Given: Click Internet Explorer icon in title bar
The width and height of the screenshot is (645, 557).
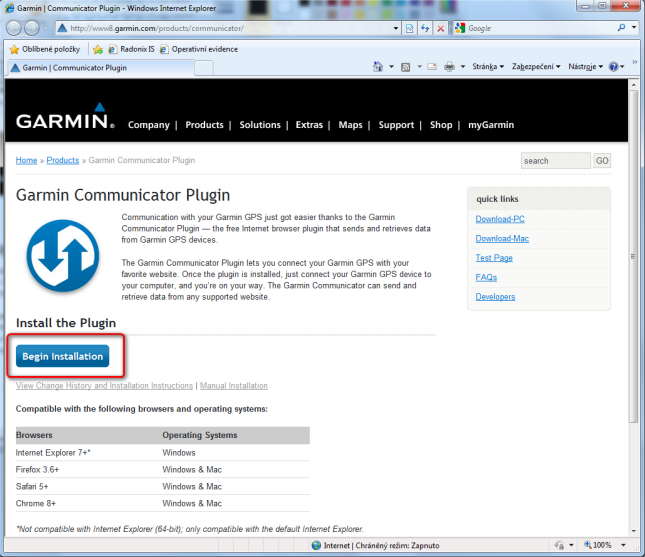Looking at the screenshot, I should point(9,8).
